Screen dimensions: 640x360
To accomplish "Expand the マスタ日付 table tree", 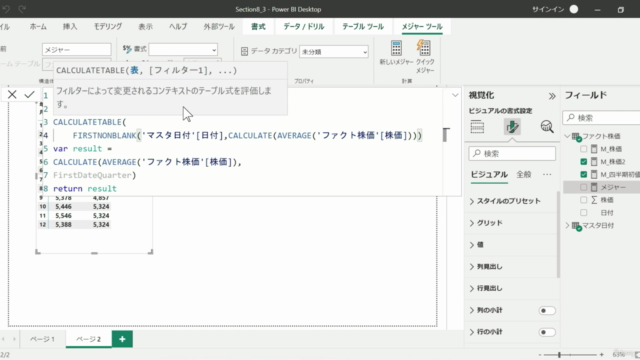I will 567,225.
